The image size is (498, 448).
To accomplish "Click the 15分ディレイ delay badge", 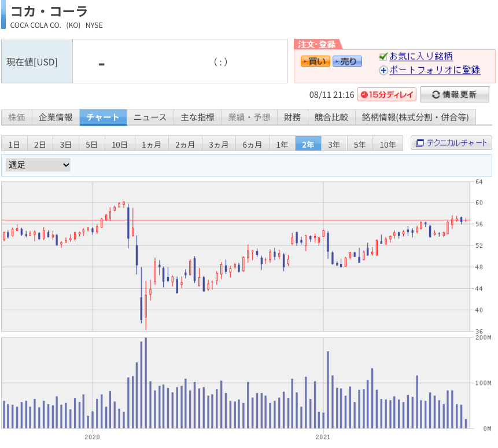I will (386, 95).
